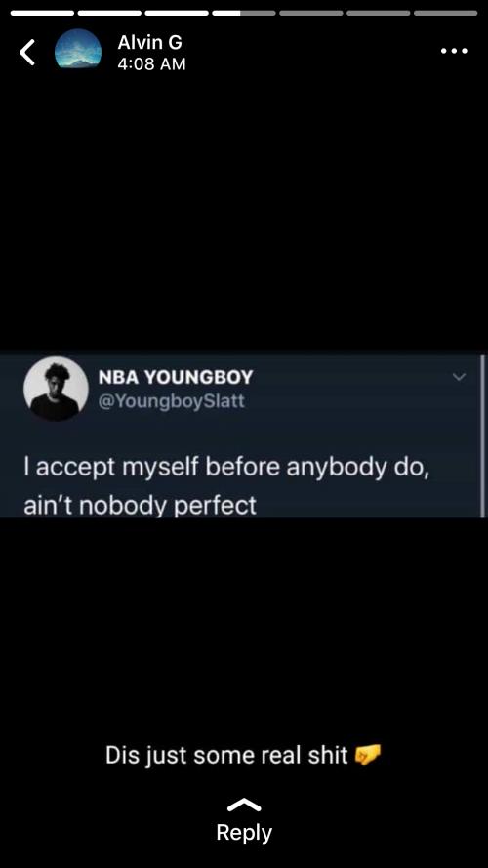The height and width of the screenshot is (868, 488).
Task: Jump to second story progress segment
Action: [109, 13]
